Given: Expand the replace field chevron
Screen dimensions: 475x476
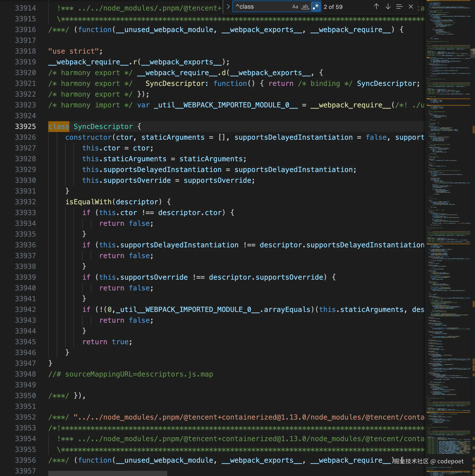Looking at the screenshot, I should pyautogui.click(x=228, y=7).
